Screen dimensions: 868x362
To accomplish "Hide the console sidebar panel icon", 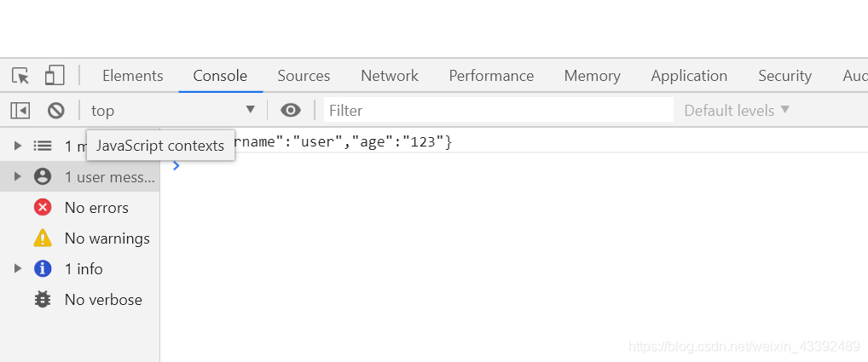I will pyautogui.click(x=20, y=110).
